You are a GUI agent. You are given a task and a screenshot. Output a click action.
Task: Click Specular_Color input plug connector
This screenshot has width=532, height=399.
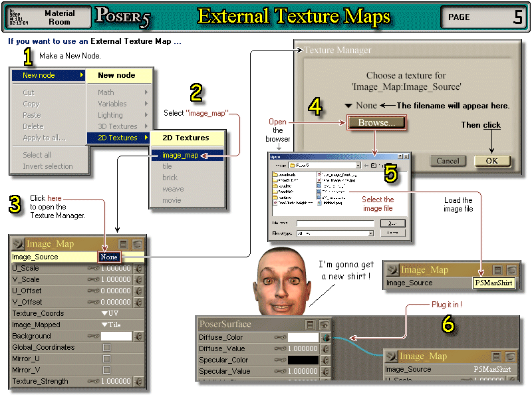point(326,360)
